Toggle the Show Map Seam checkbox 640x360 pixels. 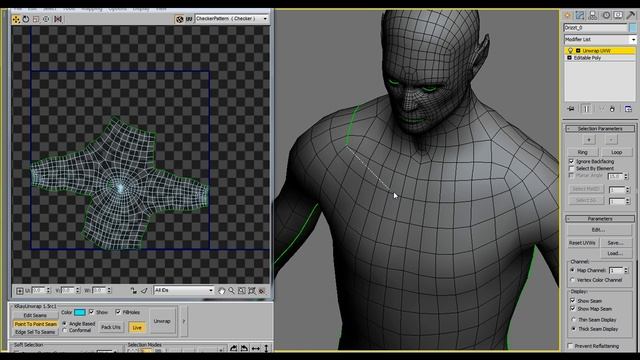point(573,309)
